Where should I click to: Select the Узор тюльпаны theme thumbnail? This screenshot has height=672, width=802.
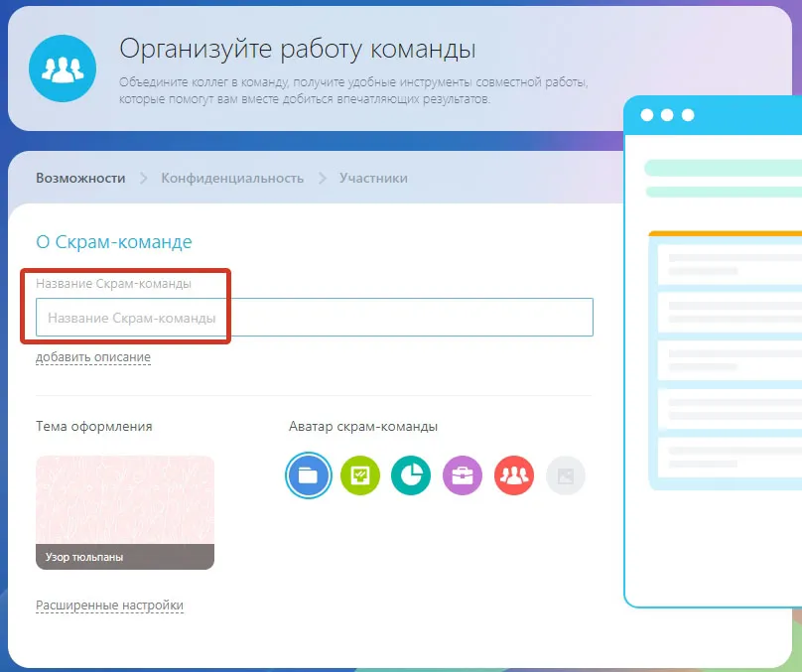(125, 512)
